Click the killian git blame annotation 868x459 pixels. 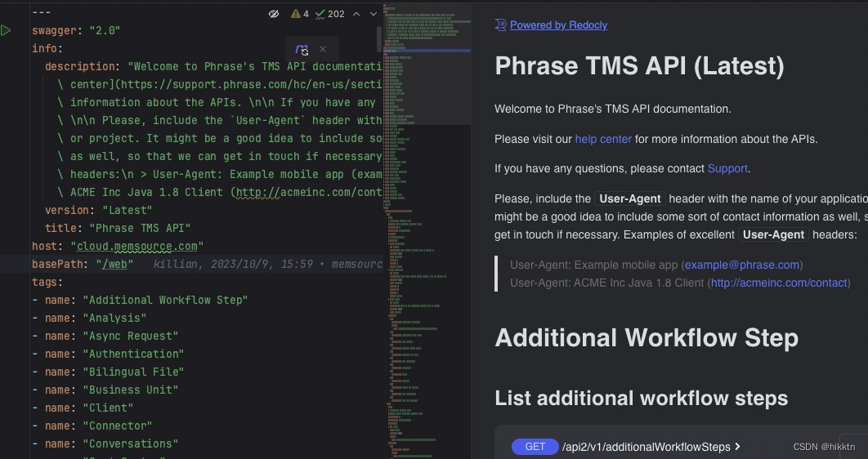pyautogui.click(x=267, y=265)
